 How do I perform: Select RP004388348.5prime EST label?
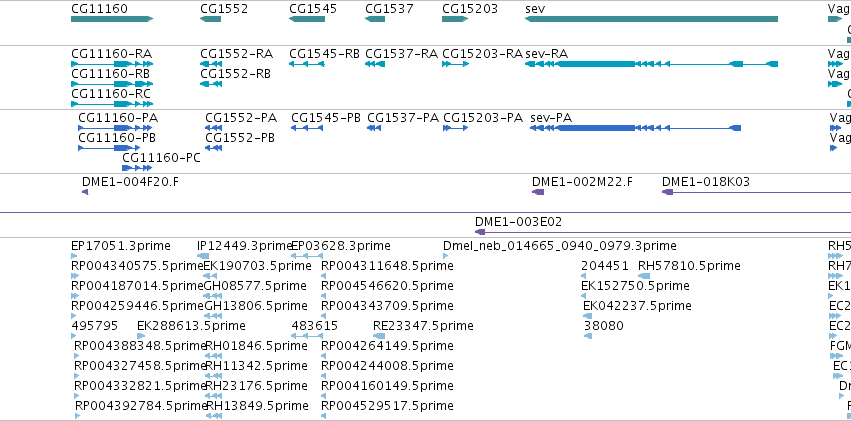tap(140, 346)
